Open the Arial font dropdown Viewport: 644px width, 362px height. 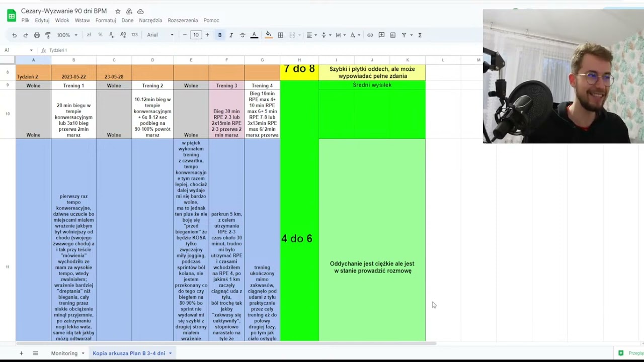160,35
